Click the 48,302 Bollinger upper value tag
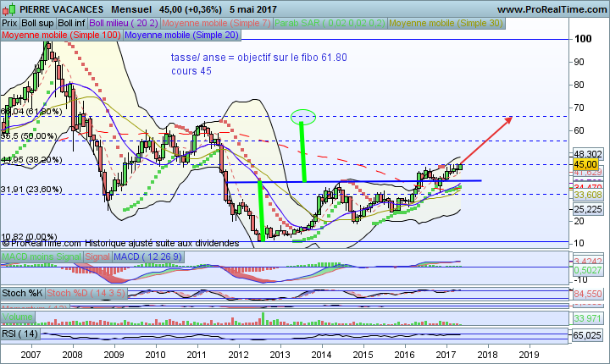The height and width of the screenshot is (364, 610). (588, 154)
